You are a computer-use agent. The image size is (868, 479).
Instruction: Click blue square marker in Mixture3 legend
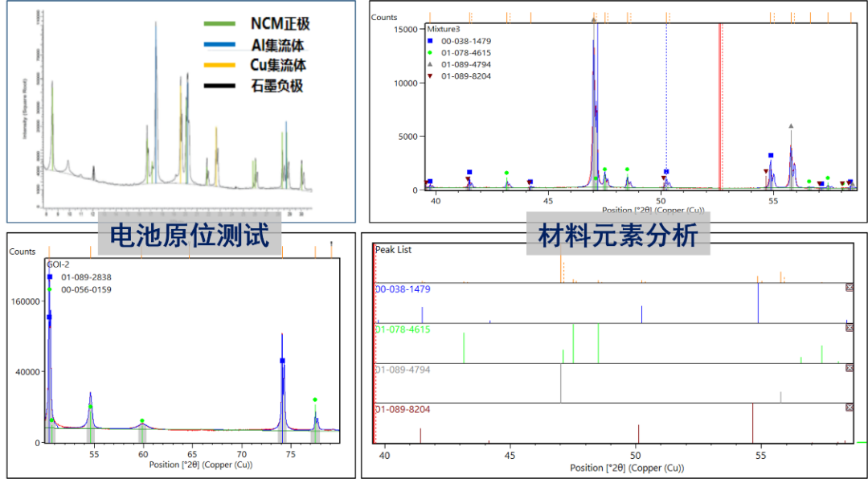430,41
